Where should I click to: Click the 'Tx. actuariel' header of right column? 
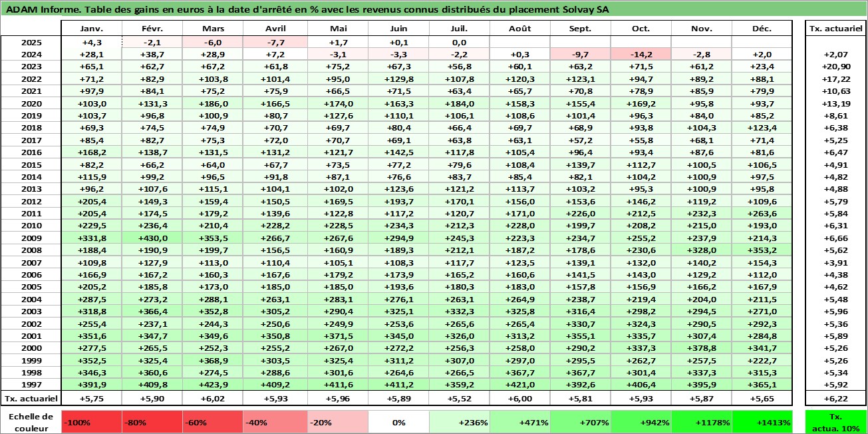point(836,29)
